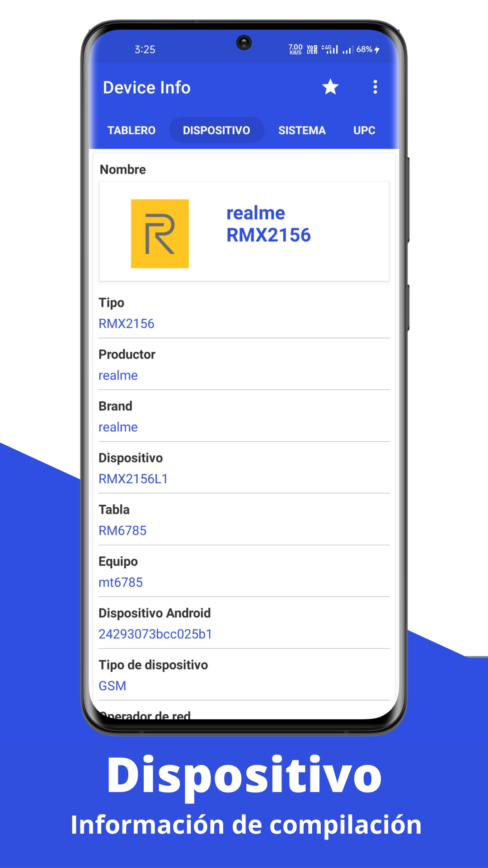
Task: Tap Android ID 24293073bcc025b1
Action: 155,634
